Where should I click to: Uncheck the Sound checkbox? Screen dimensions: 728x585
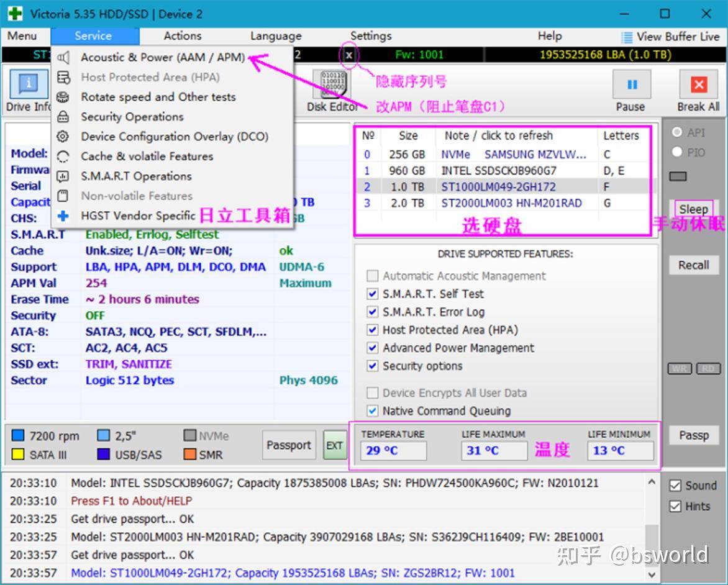tap(676, 486)
